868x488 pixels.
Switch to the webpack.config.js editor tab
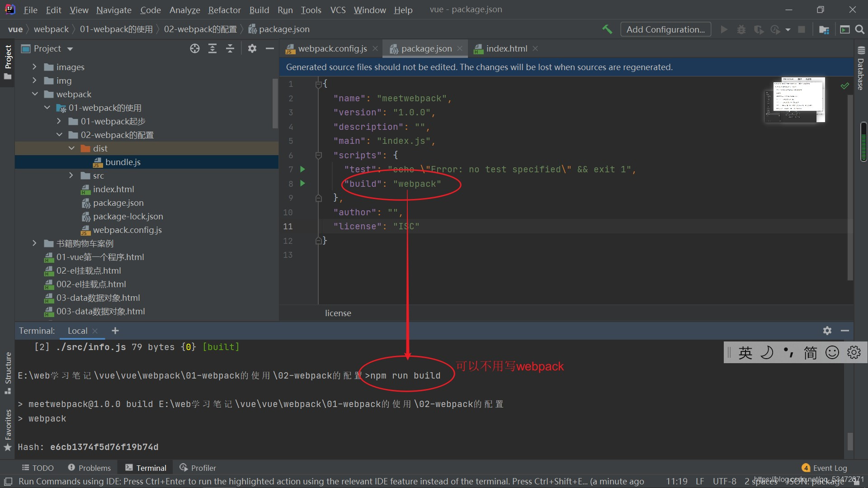331,48
